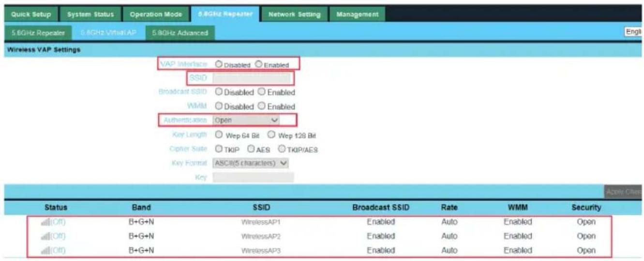The width and height of the screenshot is (644, 261).
Task: Click the Key input field
Action: point(253,177)
